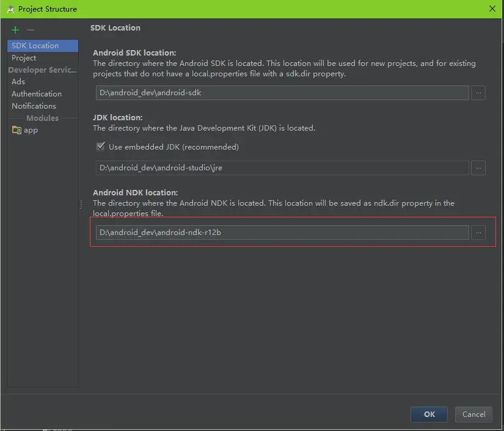Click the app module folder icon
The width and height of the screenshot is (504, 431).
pos(16,130)
